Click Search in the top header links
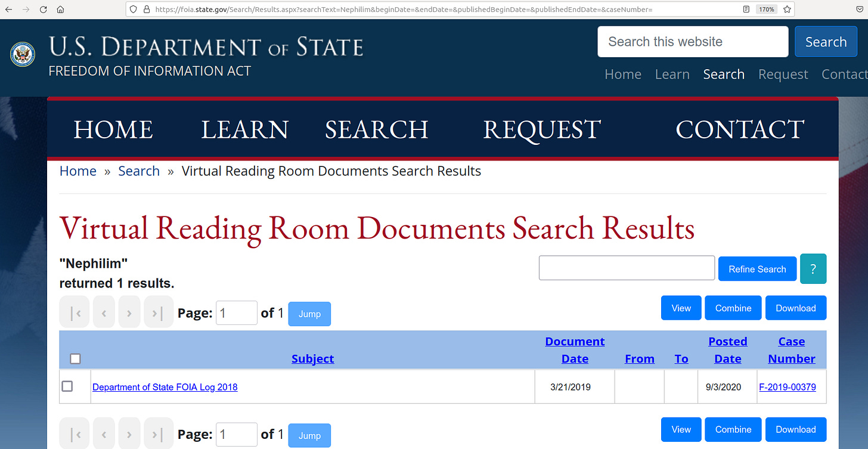Viewport: 868px width, 449px height. 724,75
